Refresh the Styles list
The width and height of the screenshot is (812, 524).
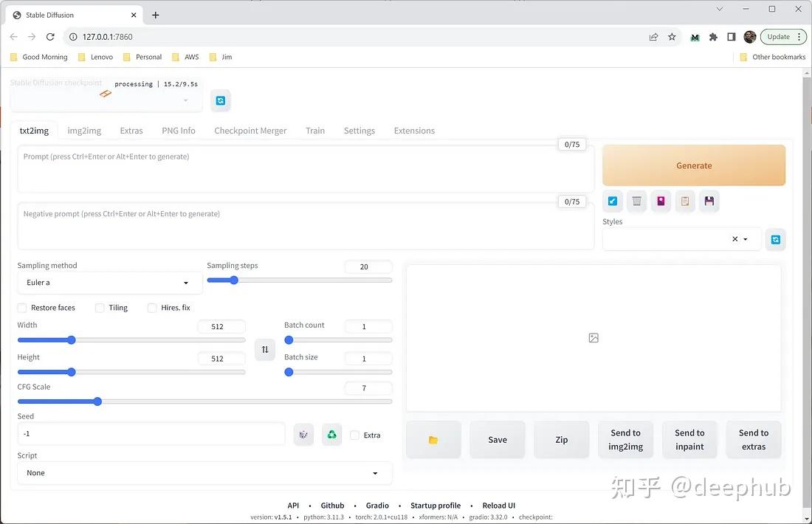pyautogui.click(x=775, y=239)
